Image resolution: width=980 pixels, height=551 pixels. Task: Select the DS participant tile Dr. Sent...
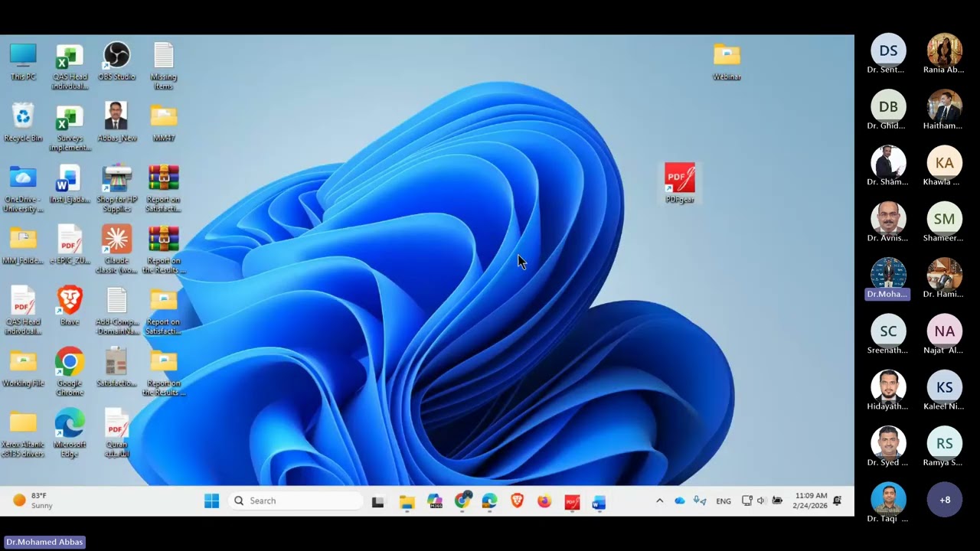[x=888, y=51]
